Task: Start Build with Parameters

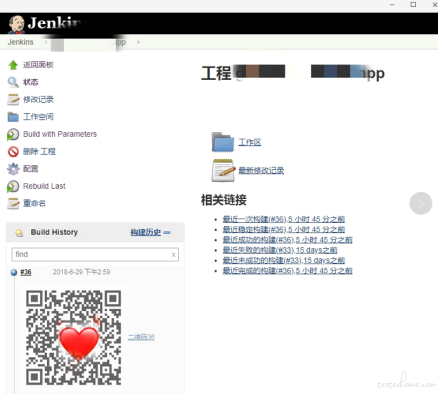Action: [60, 134]
